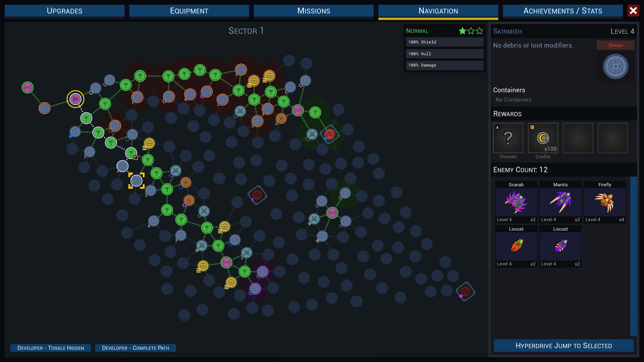Select the third difficulty star

tap(480, 31)
